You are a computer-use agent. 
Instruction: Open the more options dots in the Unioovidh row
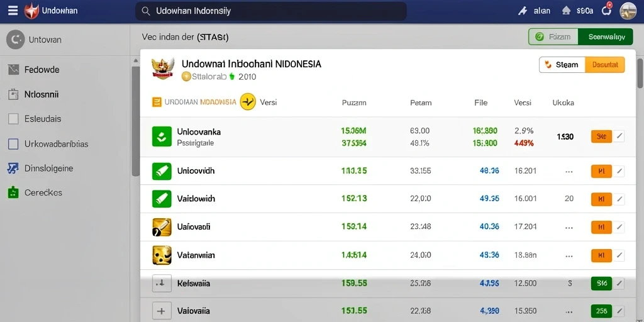[569, 172]
